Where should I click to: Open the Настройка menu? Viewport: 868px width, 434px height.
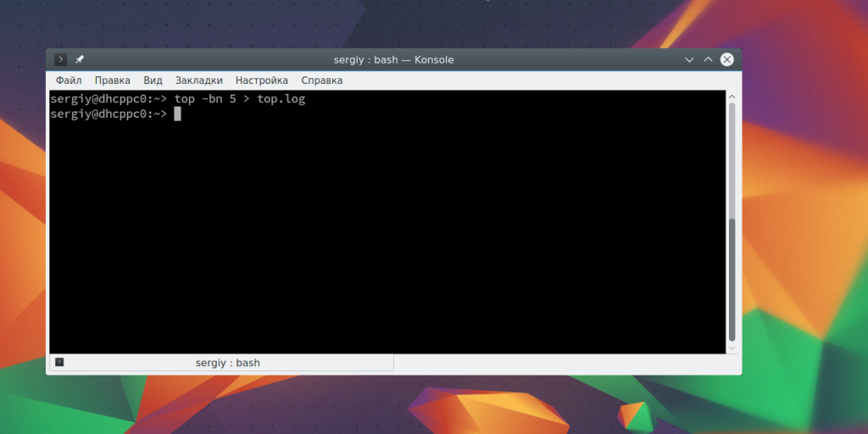[x=261, y=81]
